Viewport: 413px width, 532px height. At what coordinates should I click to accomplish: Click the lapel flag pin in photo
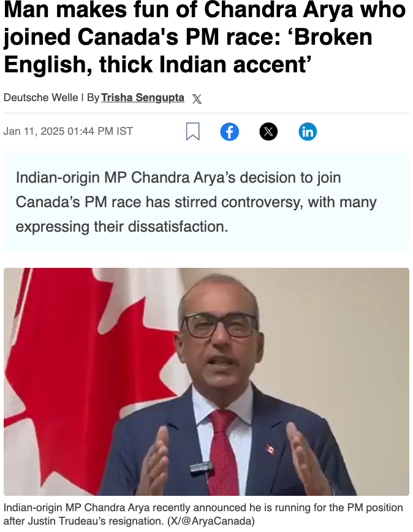tap(270, 449)
